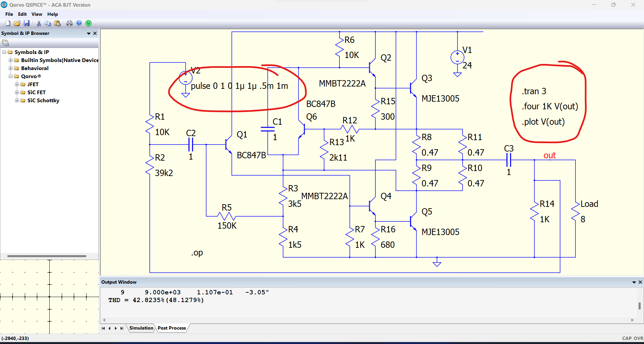Click the red out net label

click(550, 155)
